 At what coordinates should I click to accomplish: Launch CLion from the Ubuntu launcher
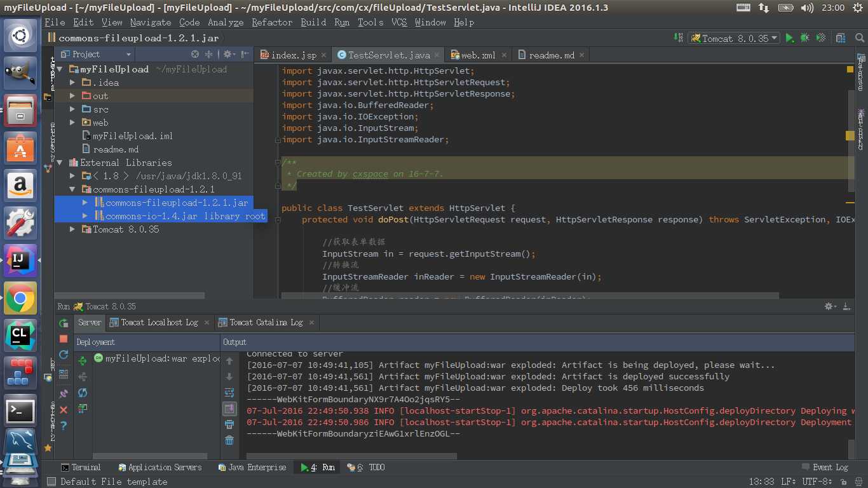[x=20, y=335]
